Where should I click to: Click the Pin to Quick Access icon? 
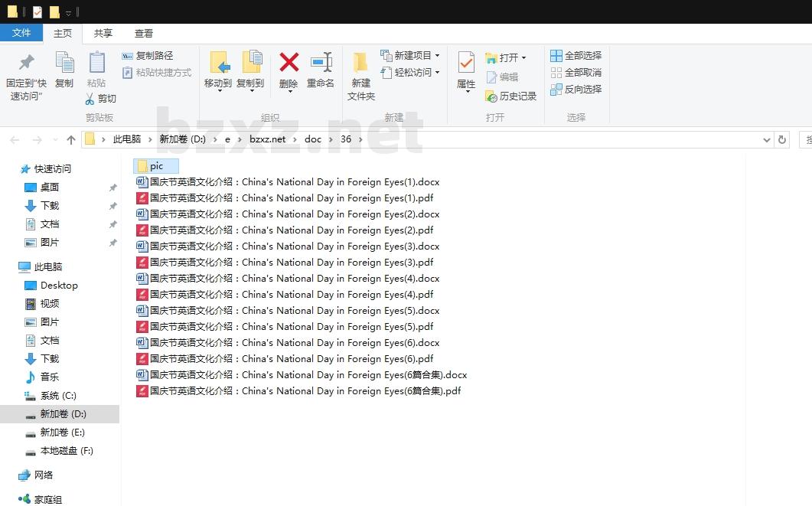click(26, 62)
